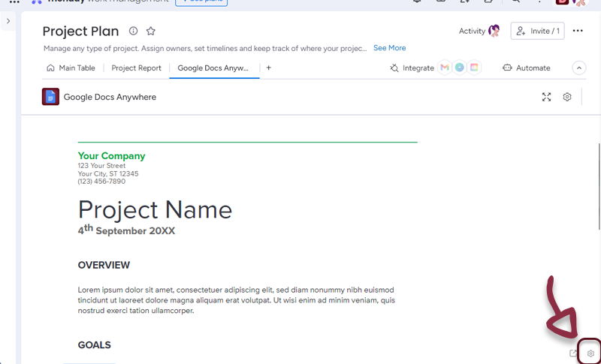
Task: Click the Google Docs Anywhere app icon
Action: pos(50,97)
